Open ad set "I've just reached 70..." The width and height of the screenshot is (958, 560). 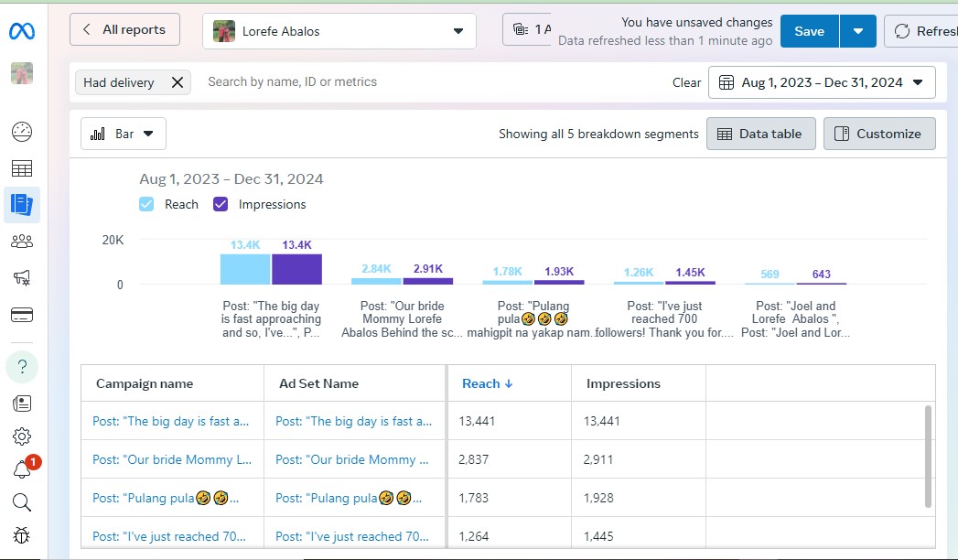tap(352, 536)
